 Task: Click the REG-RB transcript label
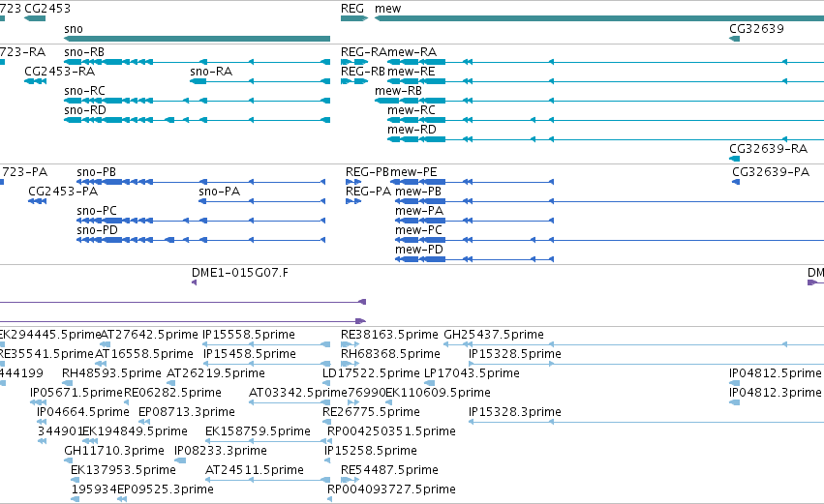coord(363,72)
